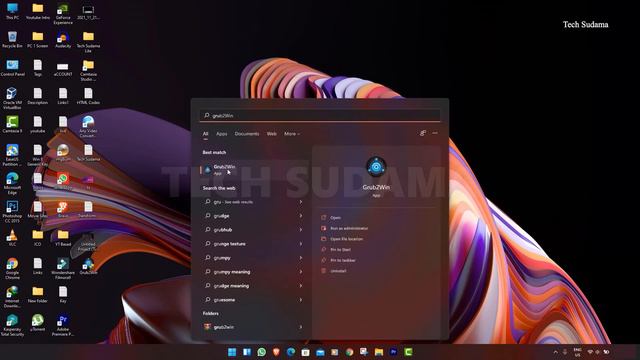The image size is (640, 360).
Task: Open Camtasia from the taskbar
Action: [408, 352]
